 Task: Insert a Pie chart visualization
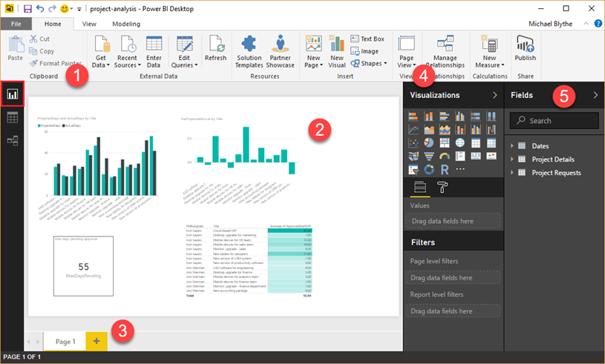click(x=428, y=143)
